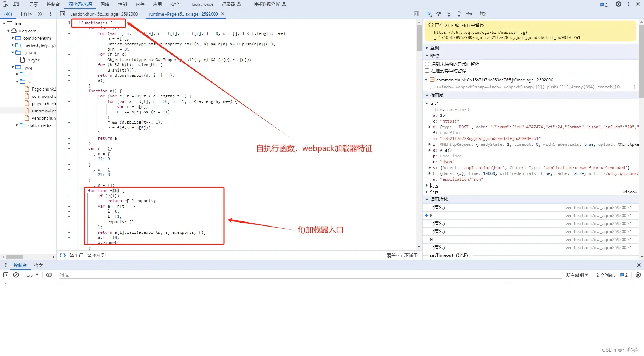The image size is (644, 356).
Task: Step out of current function
Action: (459, 14)
